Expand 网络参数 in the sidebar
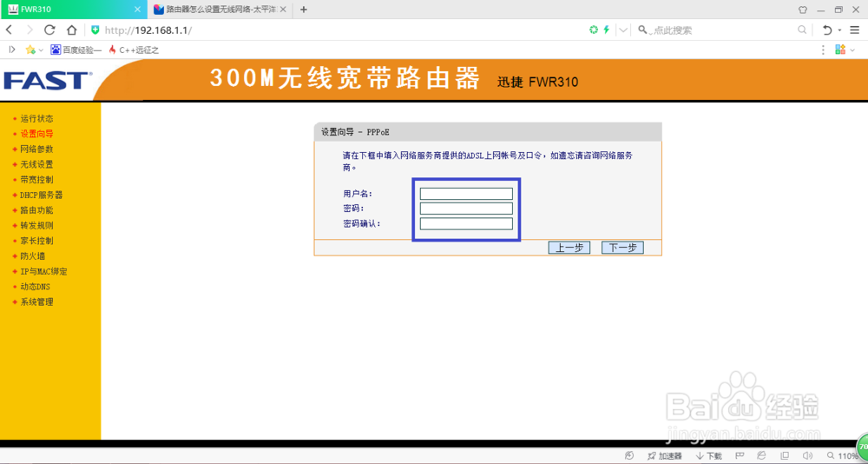The height and width of the screenshot is (464, 868). (36, 149)
